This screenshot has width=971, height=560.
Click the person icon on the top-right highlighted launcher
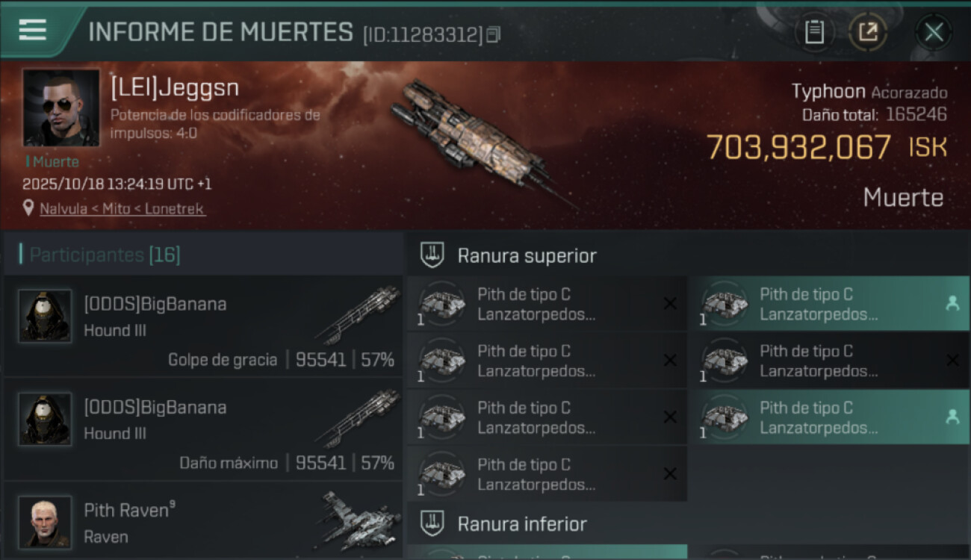tap(952, 303)
